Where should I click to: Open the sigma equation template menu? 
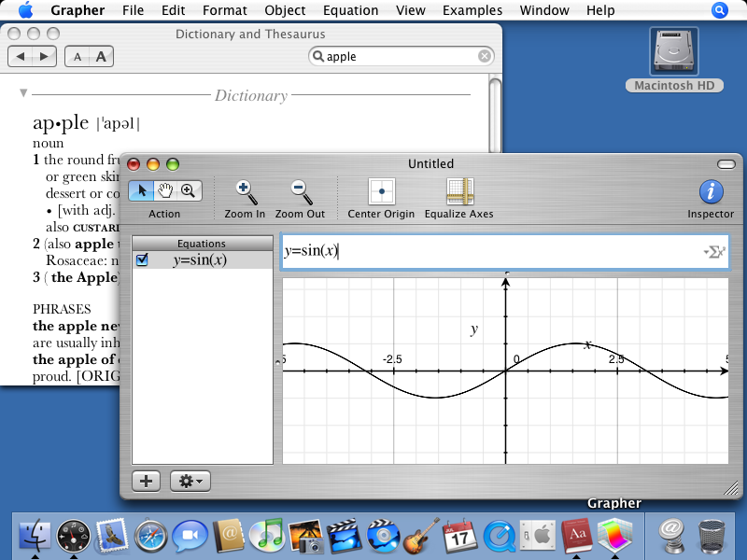[x=715, y=250]
